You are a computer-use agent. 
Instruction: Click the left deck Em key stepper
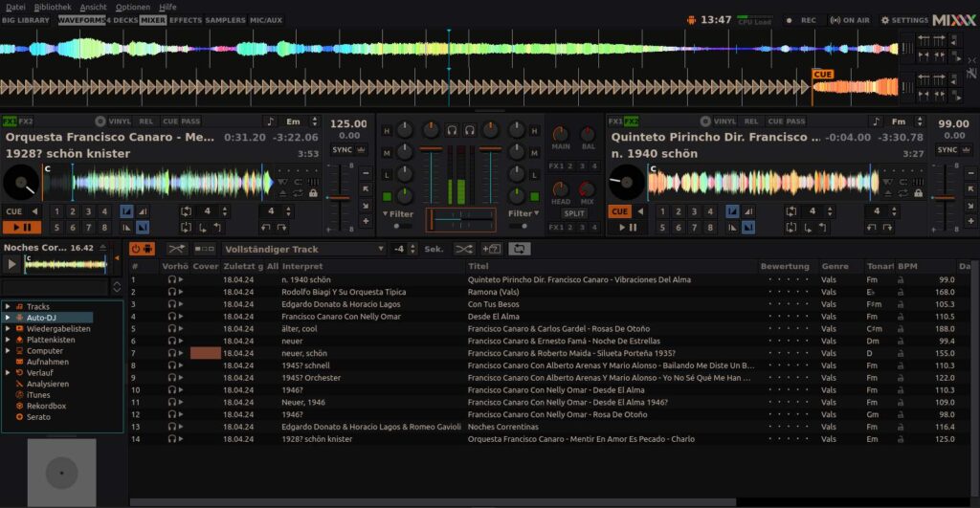tap(314, 121)
